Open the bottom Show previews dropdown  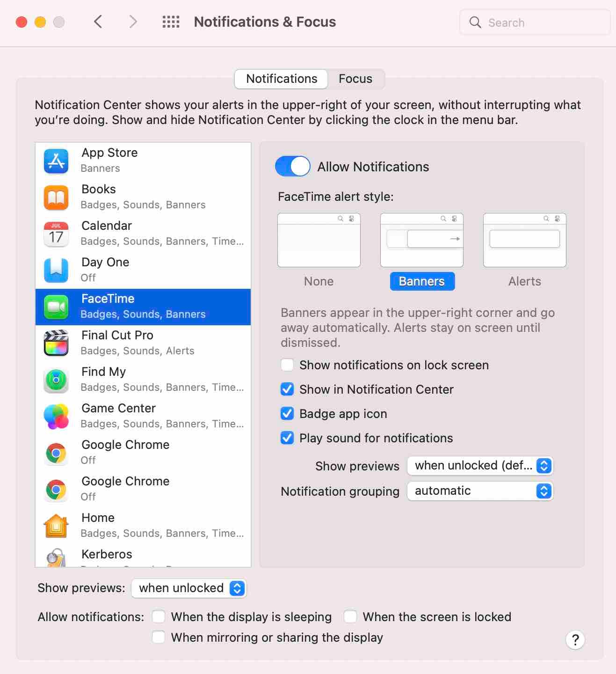click(188, 588)
